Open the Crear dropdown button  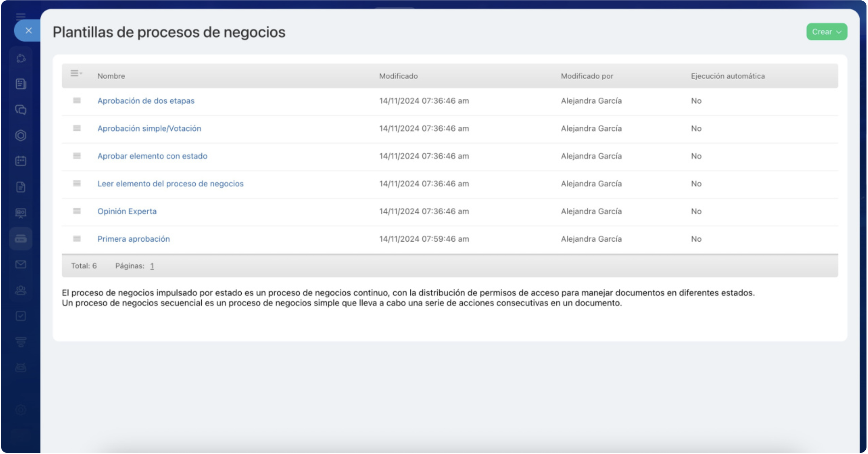827,32
